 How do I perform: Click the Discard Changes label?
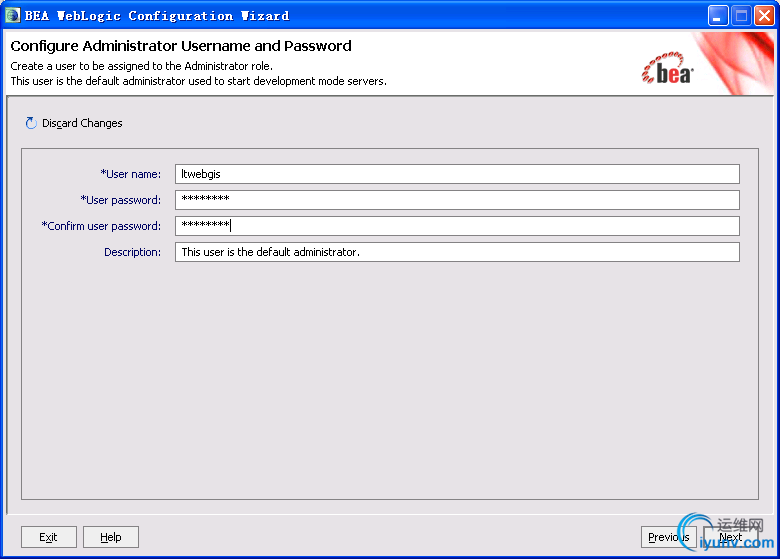82,123
